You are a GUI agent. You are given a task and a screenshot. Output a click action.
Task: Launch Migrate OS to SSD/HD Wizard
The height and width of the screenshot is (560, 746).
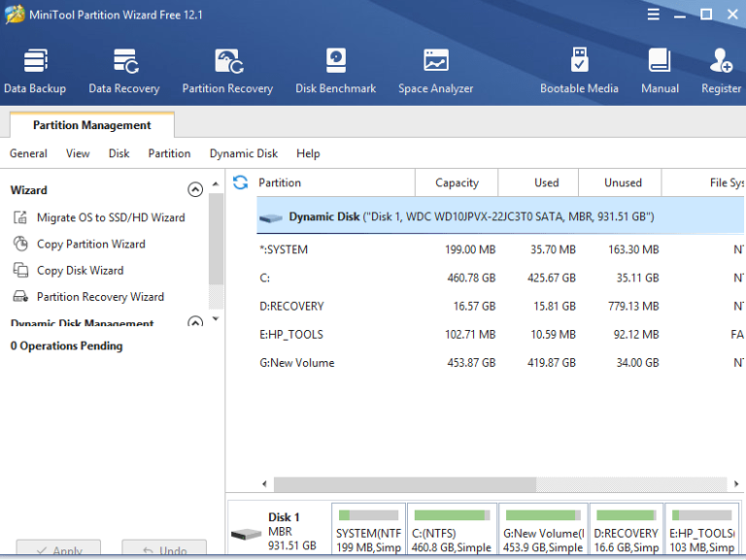point(110,217)
